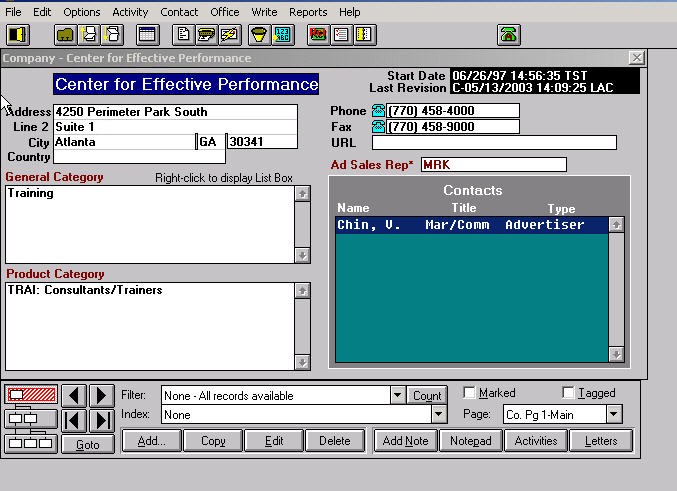Open the Page dropdown arrow
This screenshot has height=491, width=677.
pyautogui.click(x=614, y=415)
